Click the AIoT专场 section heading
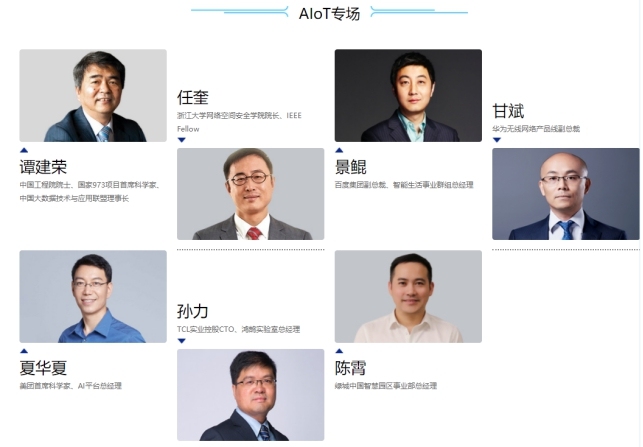Screen dimensions: 643x447 point(329,14)
